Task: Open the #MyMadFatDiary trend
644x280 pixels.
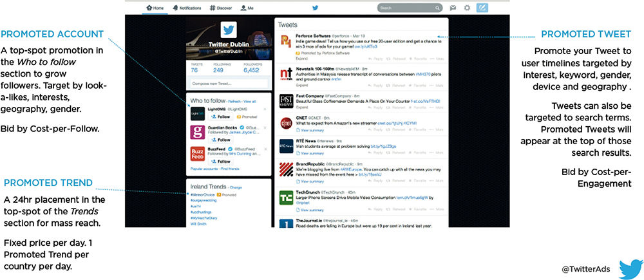Action: [203, 218]
